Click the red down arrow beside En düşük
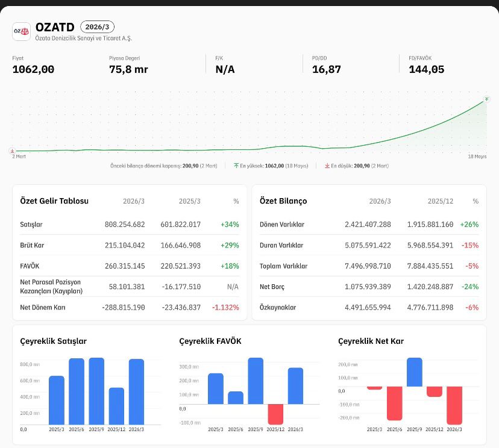Image resolution: width=499 pixels, height=448 pixels. (x=327, y=166)
